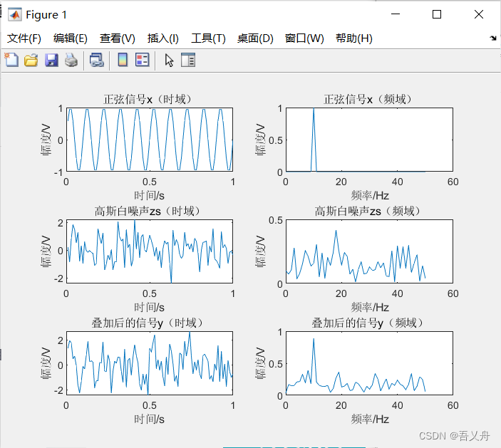Dock the figure using the corner arrow
501x448 pixels.
(x=493, y=38)
